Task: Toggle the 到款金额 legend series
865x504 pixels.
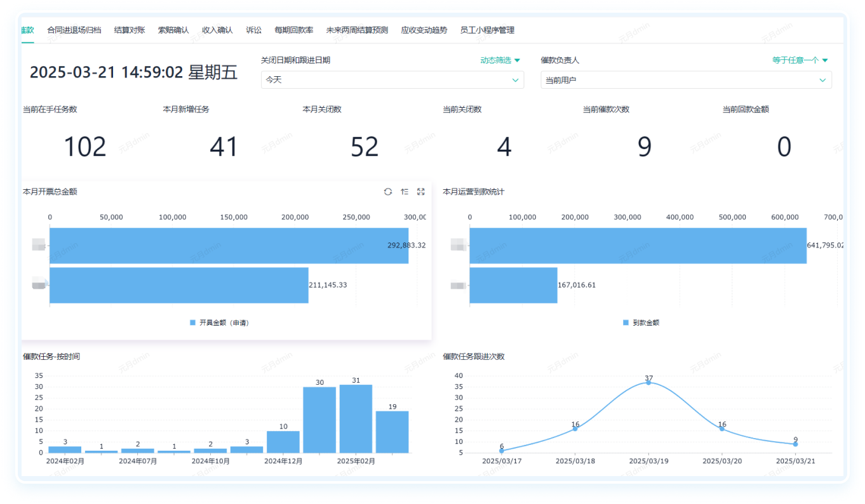Action: [x=641, y=322]
